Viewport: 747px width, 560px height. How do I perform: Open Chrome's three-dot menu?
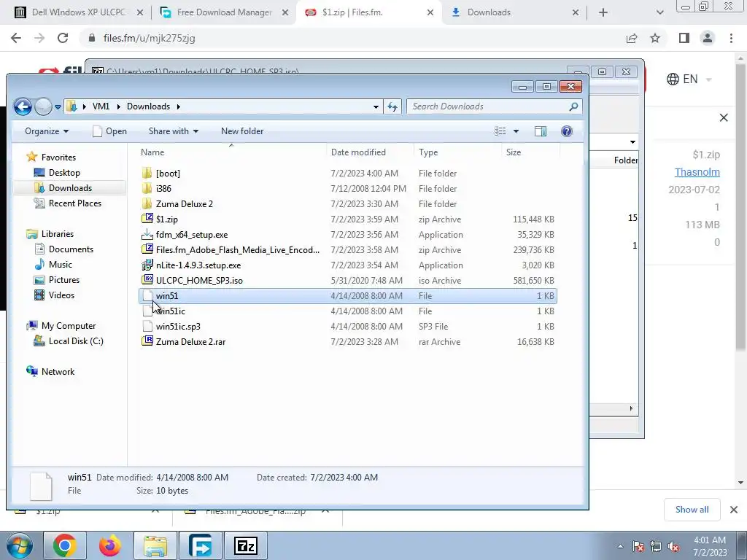pyautogui.click(x=731, y=38)
